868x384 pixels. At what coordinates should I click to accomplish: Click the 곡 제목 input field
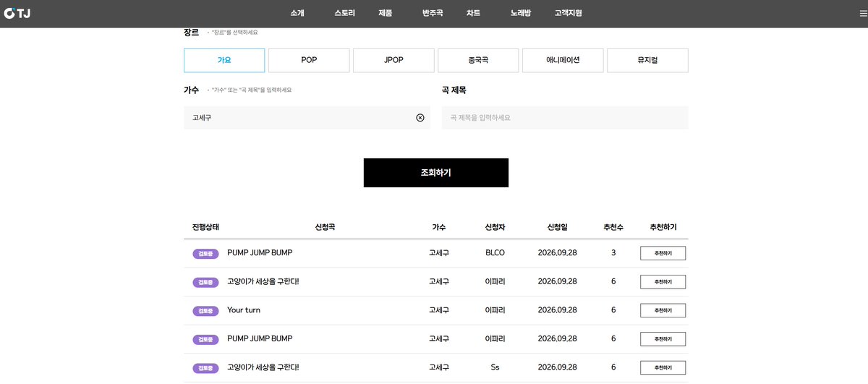[x=565, y=118]
